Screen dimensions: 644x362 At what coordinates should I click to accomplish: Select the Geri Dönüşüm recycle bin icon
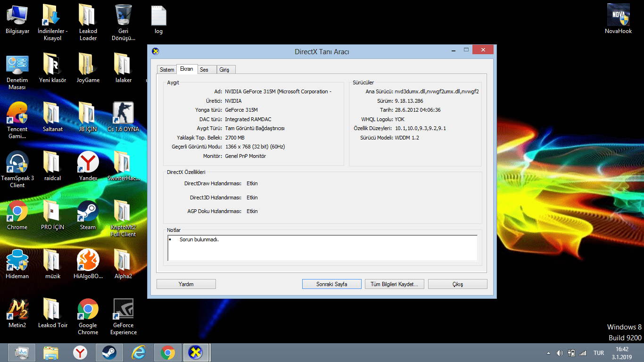(123, 23)
